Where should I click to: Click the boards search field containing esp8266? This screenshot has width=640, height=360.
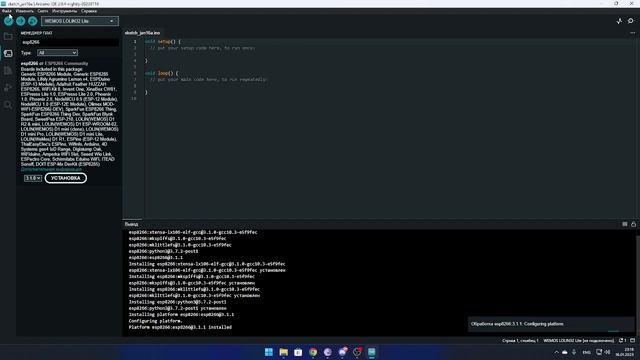coord(70,42)
